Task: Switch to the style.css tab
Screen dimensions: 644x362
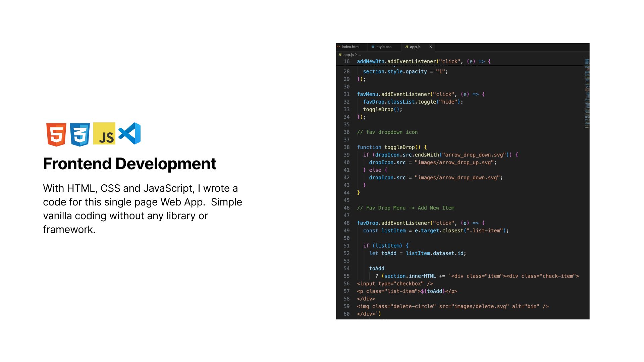Action: [384, 47]
